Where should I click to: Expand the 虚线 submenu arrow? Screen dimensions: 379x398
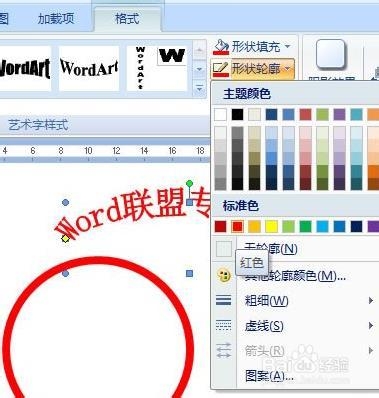click(371, 325)
